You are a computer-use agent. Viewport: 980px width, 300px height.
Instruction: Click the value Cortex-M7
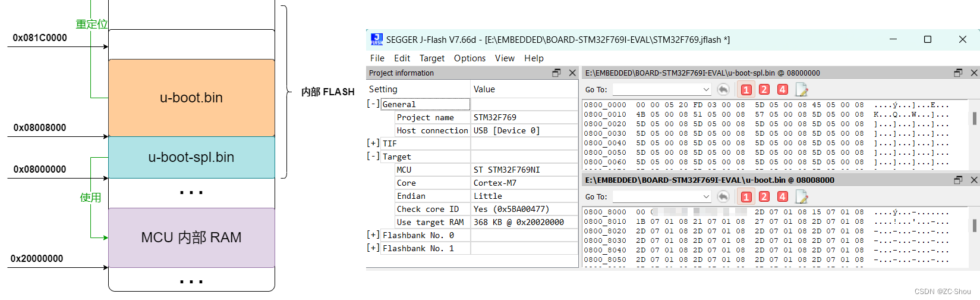[x=495, y=183]
